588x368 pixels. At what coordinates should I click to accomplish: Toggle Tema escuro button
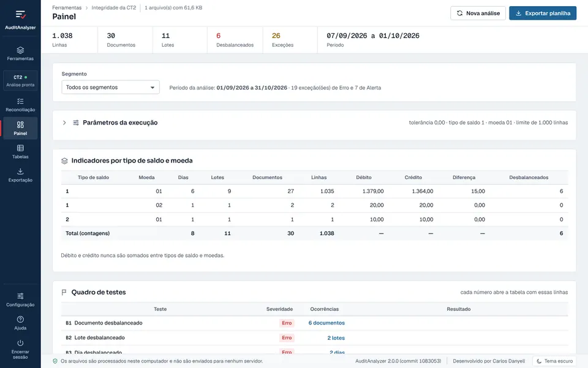point(554,361)
